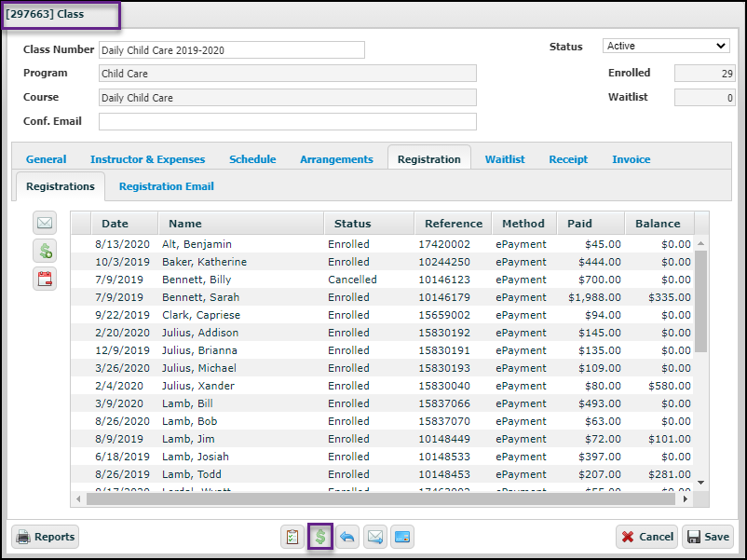747x560 pixels.
Task: Select the row for Baker, Katherine
Action: [382, 262]
